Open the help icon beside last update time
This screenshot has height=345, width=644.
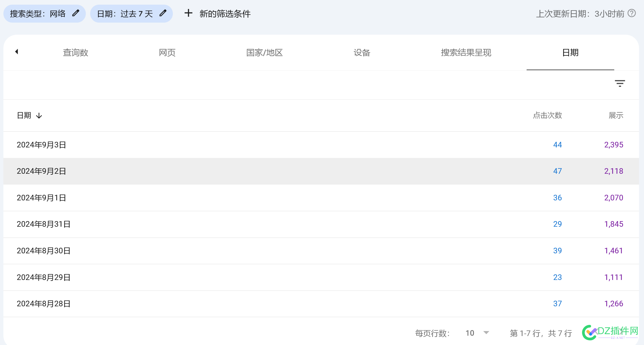tap(632, 13)
